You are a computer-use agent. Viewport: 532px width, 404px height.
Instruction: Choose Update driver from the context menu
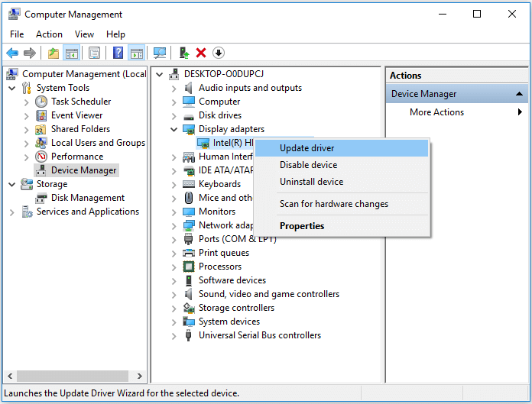[307, 148]
